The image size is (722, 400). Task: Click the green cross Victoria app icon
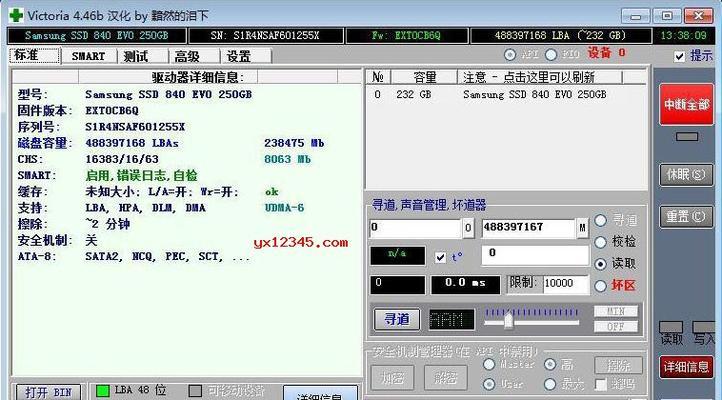[x=16, y=15]
